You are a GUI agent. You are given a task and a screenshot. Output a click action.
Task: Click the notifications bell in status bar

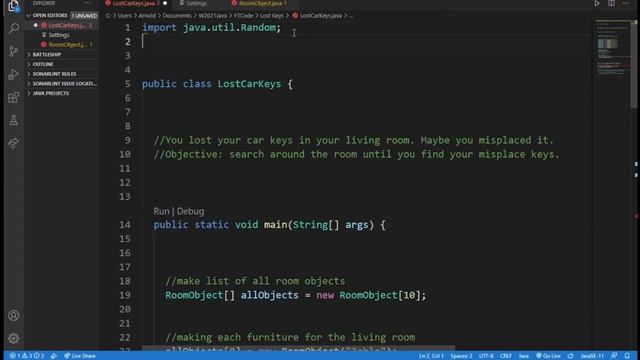627,356
